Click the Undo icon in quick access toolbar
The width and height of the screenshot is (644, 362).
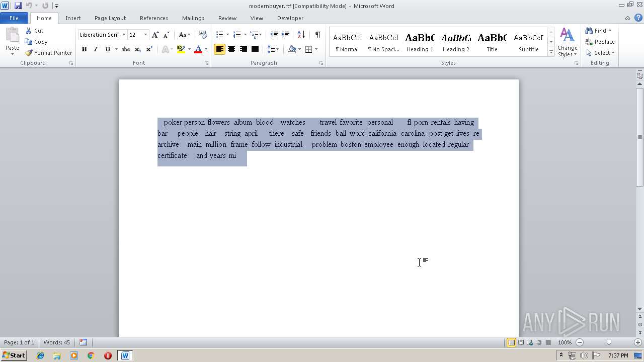29,6
